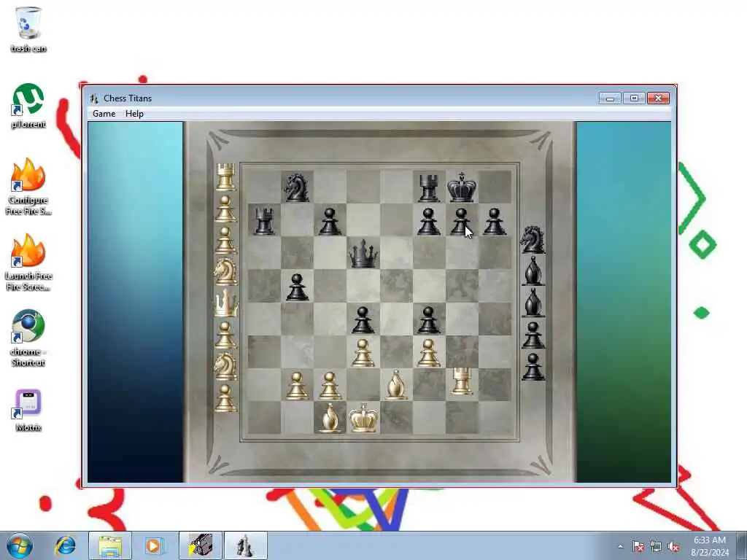Select the white bishop on e2
The height and width of the screenshot is (560, 747).
[x=396, y=385]
